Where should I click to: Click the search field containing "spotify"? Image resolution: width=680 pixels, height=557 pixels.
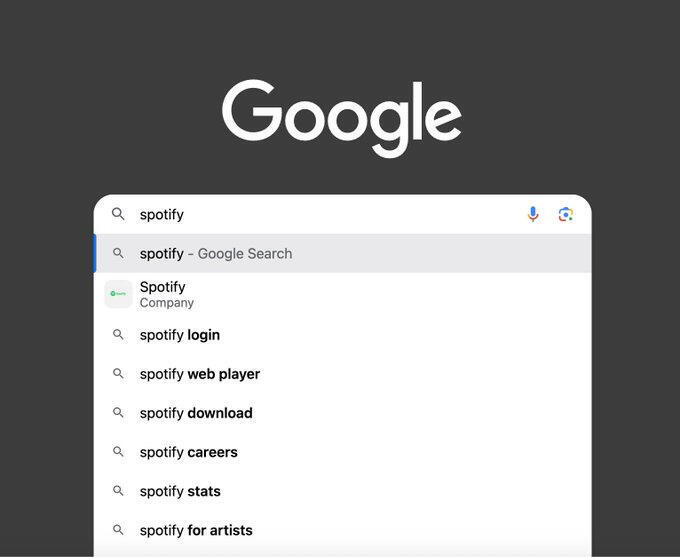pos(320,214)
